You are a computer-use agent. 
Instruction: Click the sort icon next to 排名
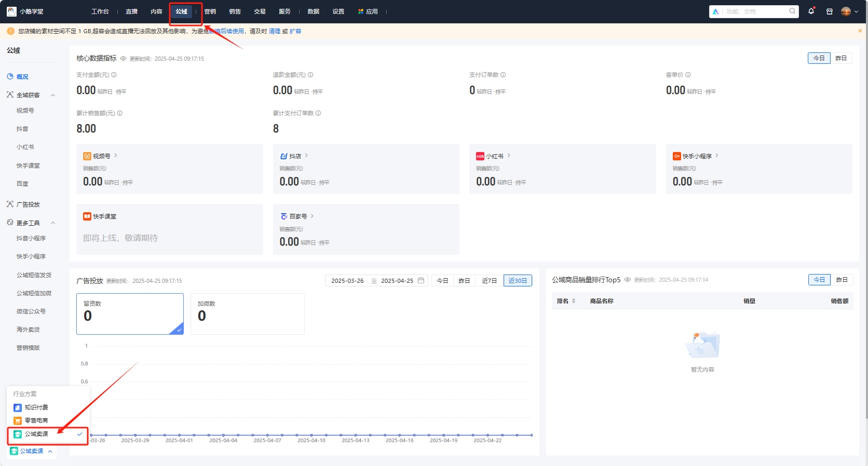pyautogui.click(x=574, y=301)
